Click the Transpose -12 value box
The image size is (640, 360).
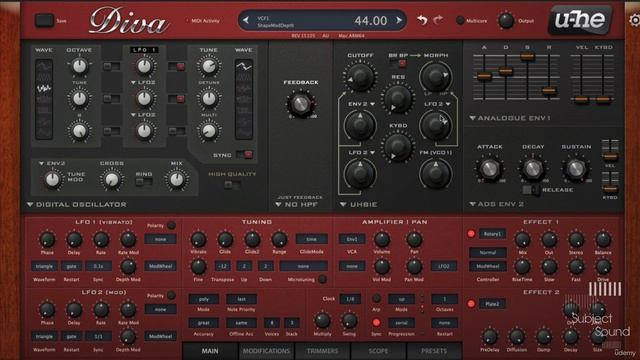tap(222, 266)
